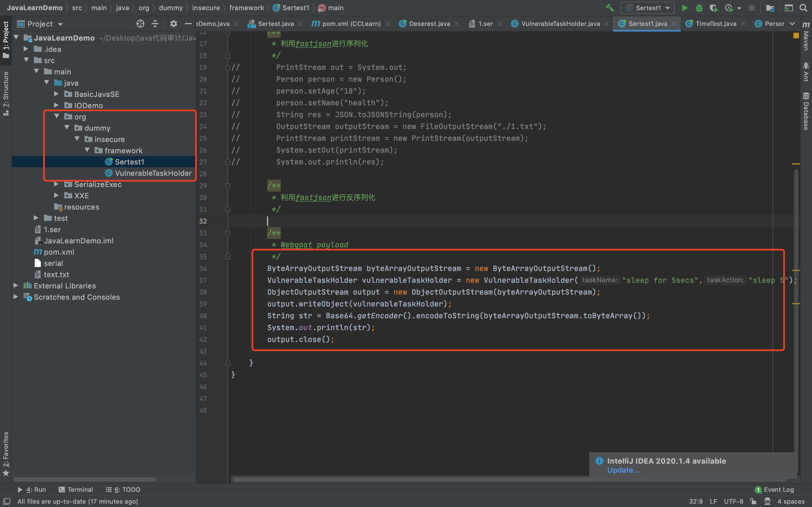Click the editor horizontal scrollbar
812x507 pixels.
coord(403,479)
